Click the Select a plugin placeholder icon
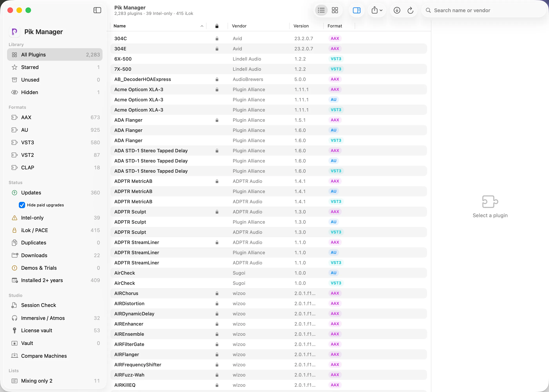 tap(490, 201)
